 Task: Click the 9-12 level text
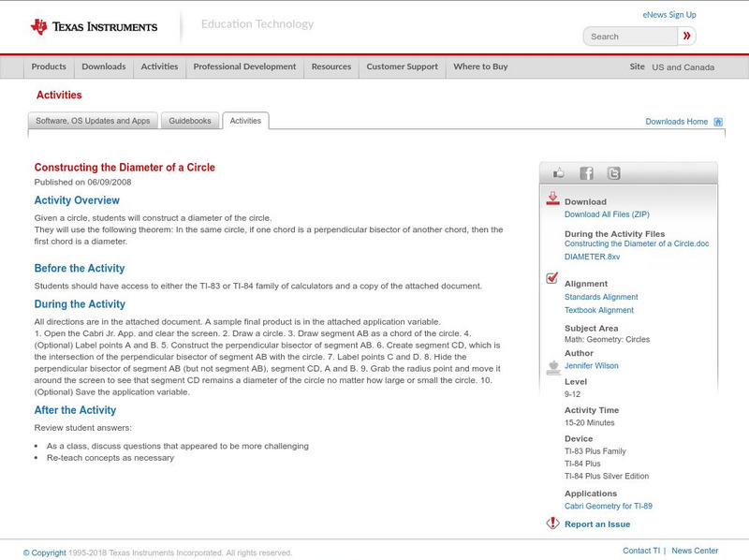572,394
